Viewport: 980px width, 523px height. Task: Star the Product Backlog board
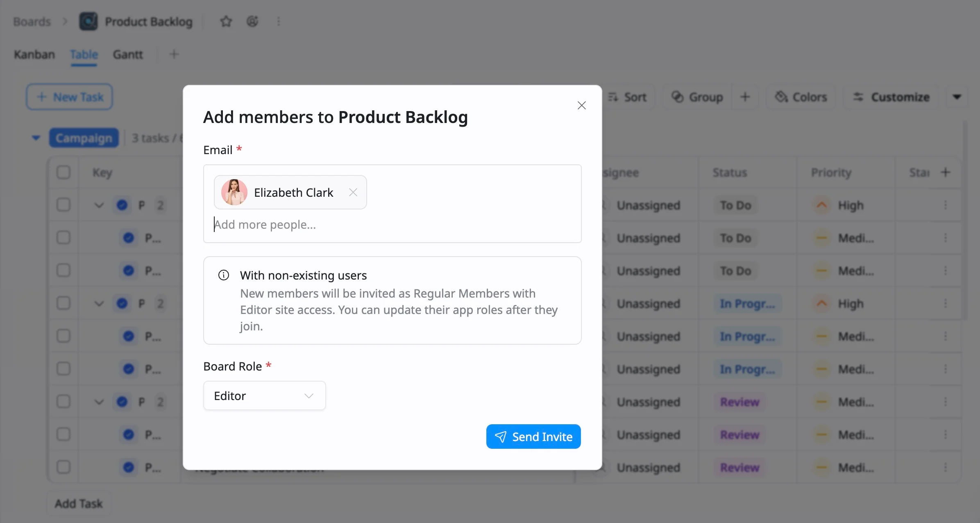226,21
